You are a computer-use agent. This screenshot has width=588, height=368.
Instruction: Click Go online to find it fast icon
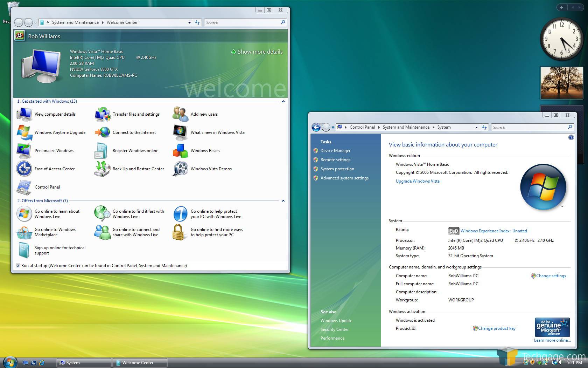click(x=103, y=214)
